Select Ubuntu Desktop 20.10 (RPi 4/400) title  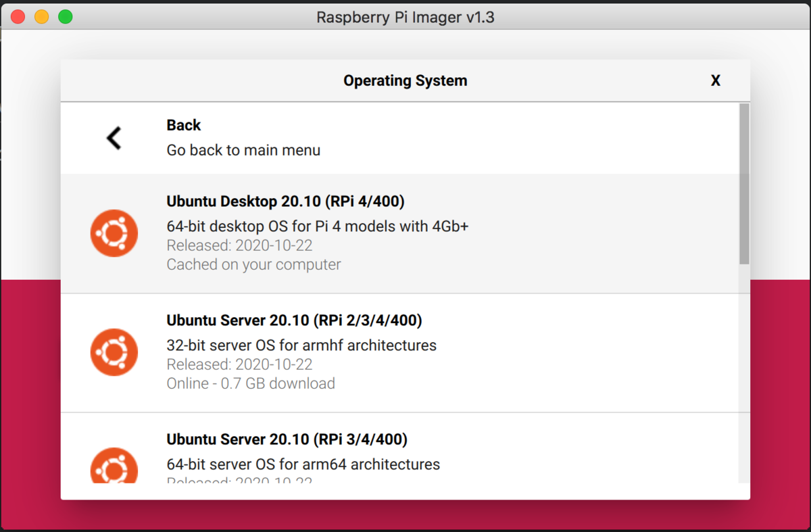(x=285, y=201)
